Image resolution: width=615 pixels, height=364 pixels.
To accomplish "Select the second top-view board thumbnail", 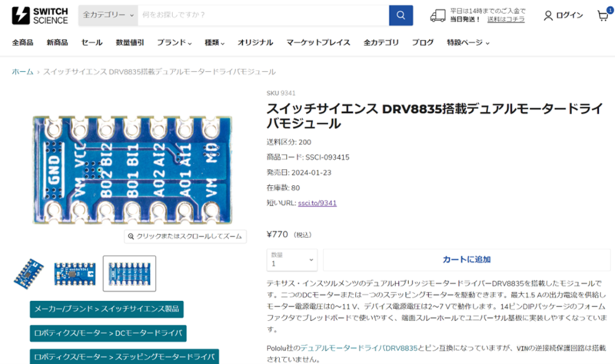I will tap(75, 273).
